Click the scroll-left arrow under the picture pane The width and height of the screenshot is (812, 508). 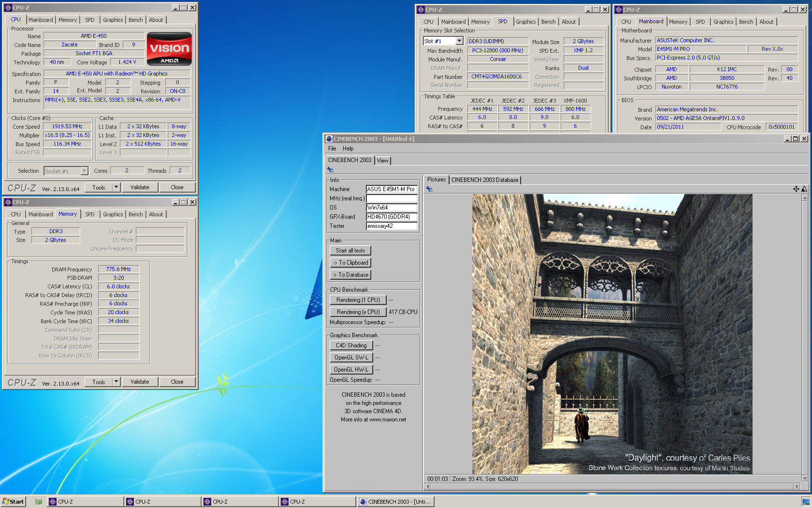click(x=427, y=486)
